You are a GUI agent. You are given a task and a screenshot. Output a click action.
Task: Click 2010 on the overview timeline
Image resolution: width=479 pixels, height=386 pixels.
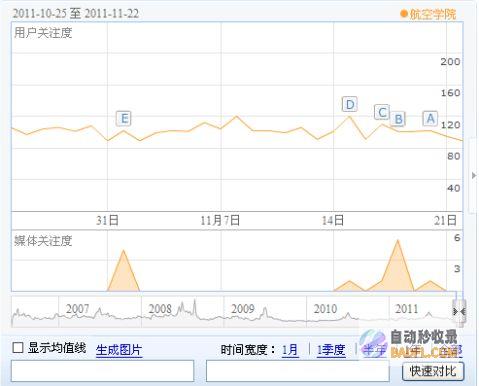(325, 309)
